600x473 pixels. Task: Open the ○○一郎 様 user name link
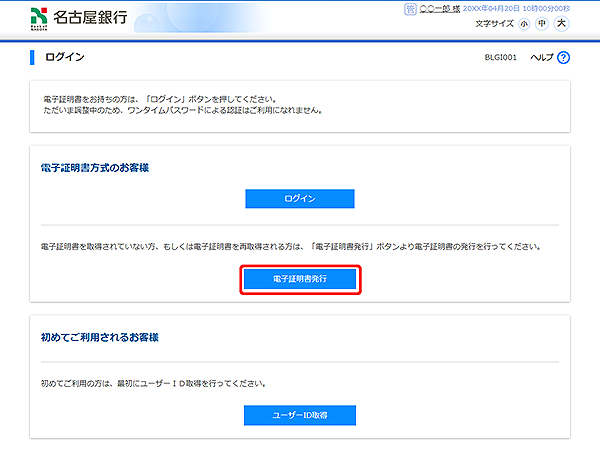click(440, 8)
